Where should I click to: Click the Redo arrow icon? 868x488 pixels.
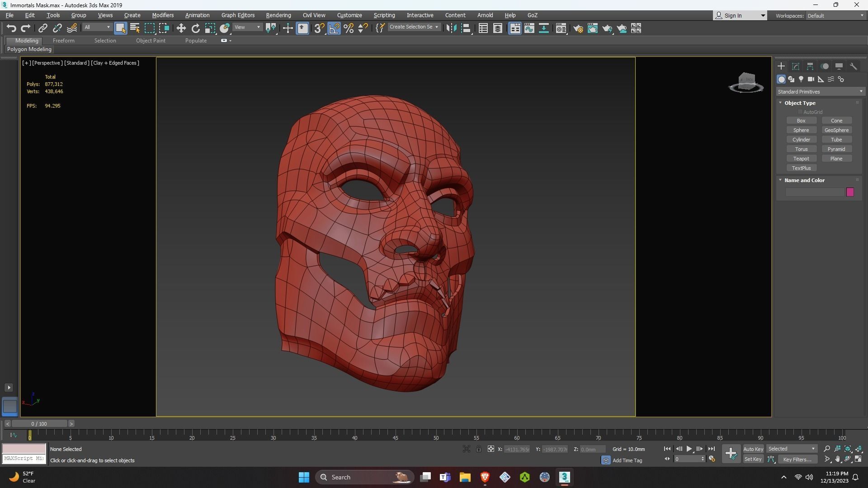point(26,28)
